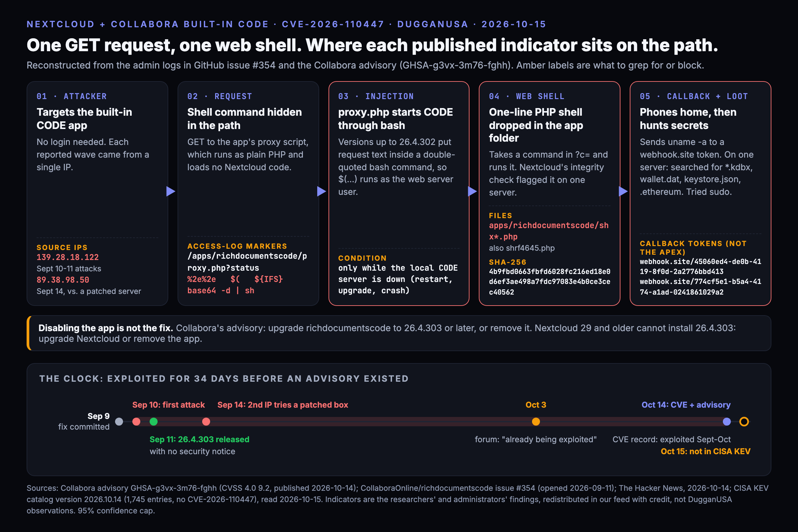
Task: Click the "base64 -d | sh" marker text
Action: coord(220,291)
